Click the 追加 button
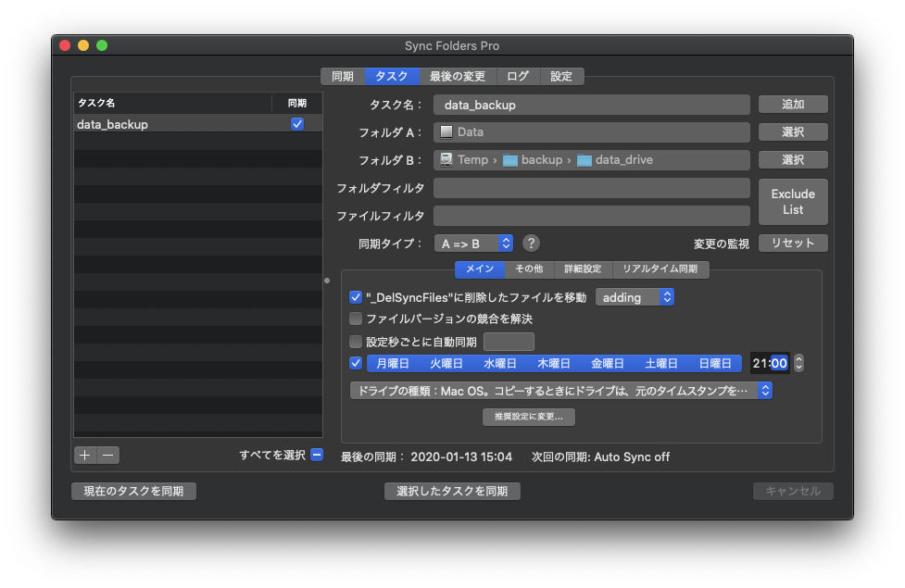Viewport: 905px width, 588px height. [x=793, y=105]
